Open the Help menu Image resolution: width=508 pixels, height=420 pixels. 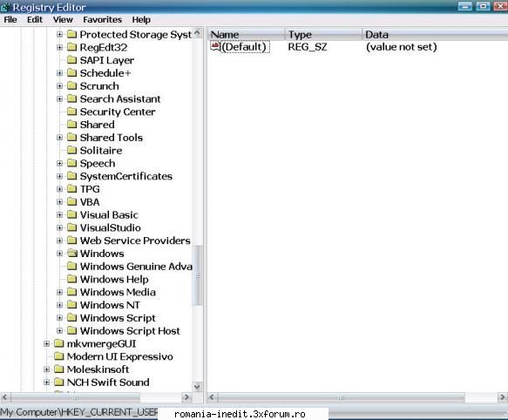coord(141,20)
